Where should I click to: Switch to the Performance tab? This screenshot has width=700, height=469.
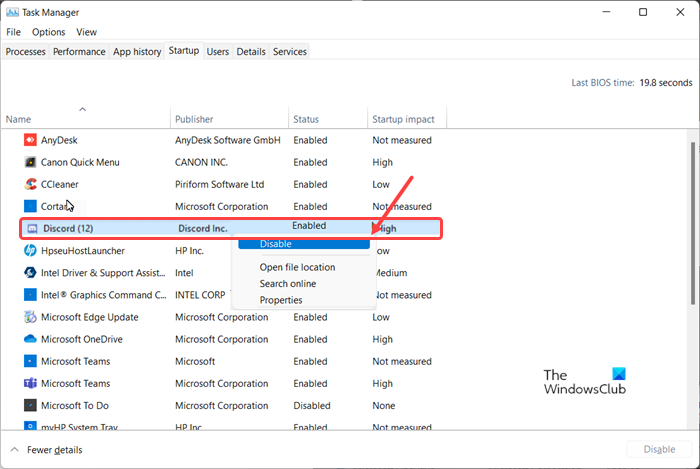pos(79,51)
